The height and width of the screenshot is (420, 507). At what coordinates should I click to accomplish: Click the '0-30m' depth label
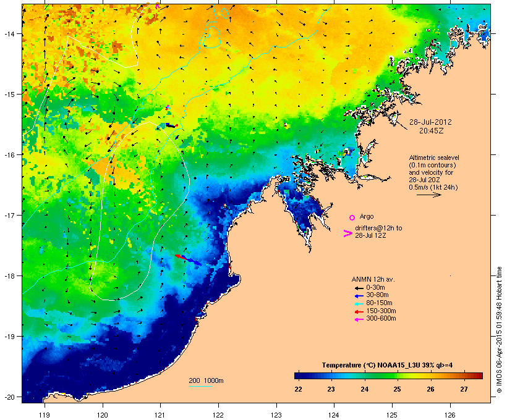point(375,288)
